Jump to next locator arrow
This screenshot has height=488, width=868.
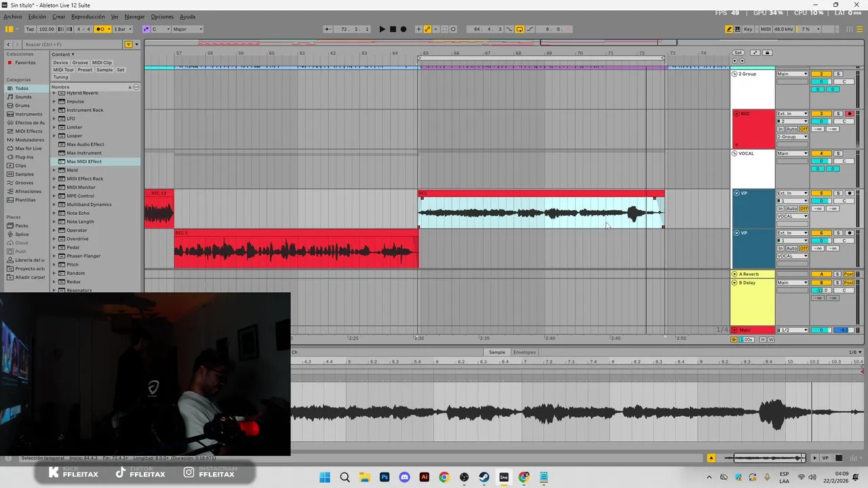coord(742,60)
